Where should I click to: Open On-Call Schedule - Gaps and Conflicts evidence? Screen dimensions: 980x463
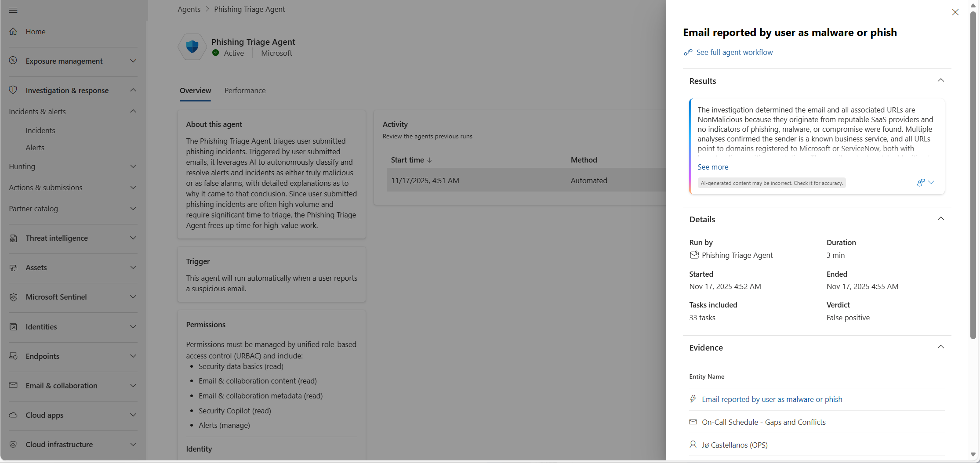pos(764,422)
